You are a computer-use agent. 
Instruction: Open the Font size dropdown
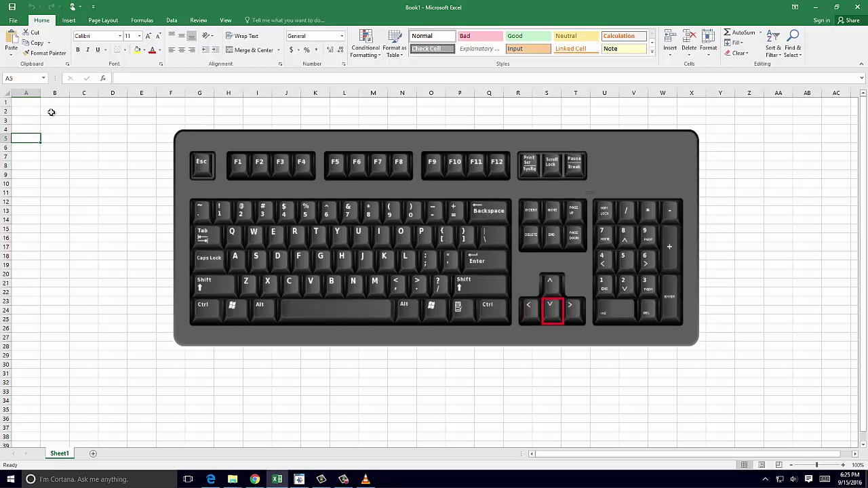[x=139, y=36]
